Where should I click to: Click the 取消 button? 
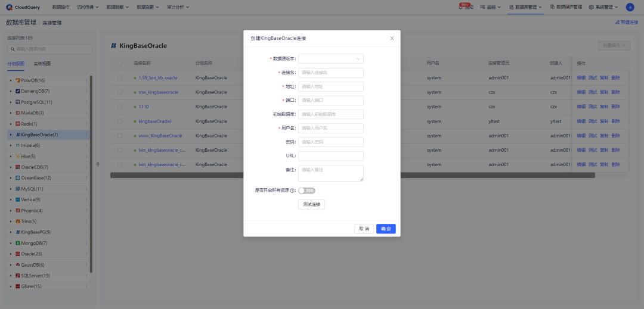pos(364,229)
